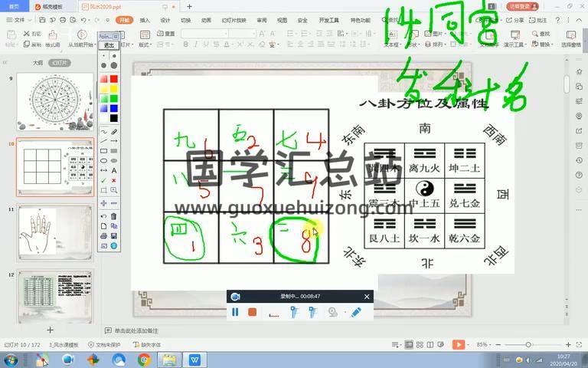
Task: Click the undo arrow in the annotation palette
Action: pos(103,216)
